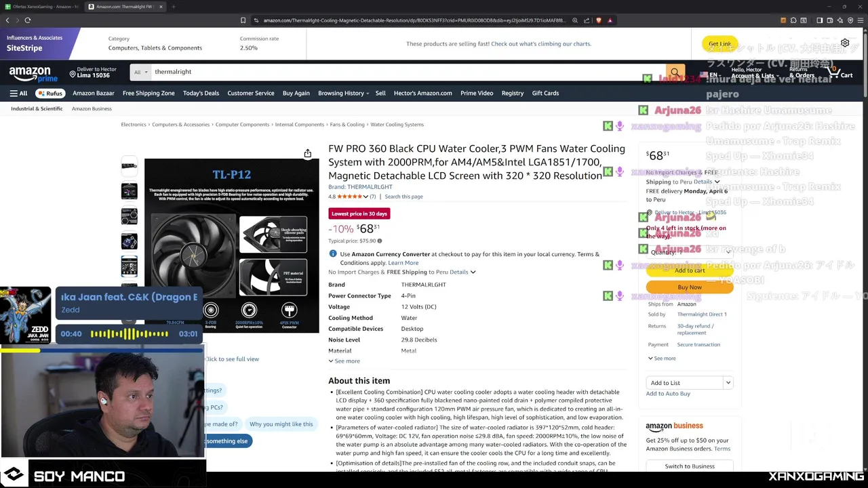868x488 pixels.
Task: Reload the page with refresh icon
Action: [x=28, y=20]
